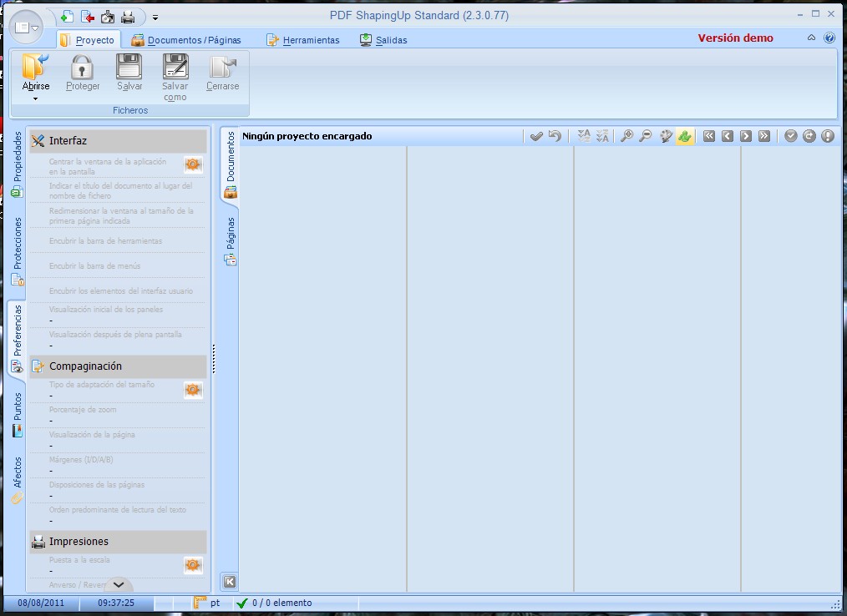Open the Afectos side tab

(x=18, y=480)
